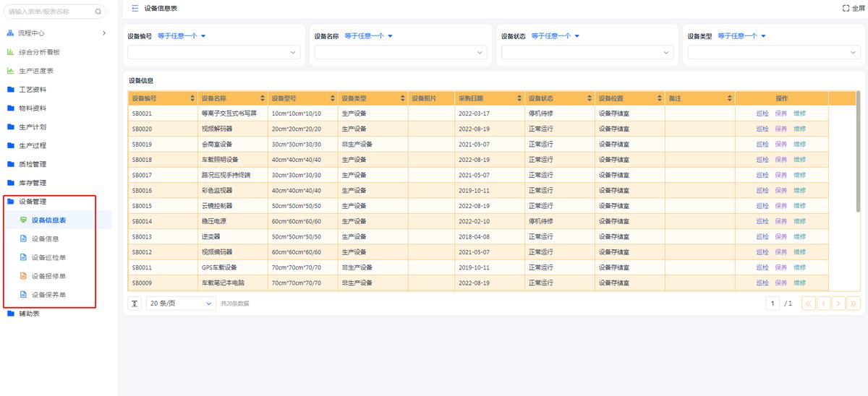Open 设备状态 filter condition dropdown 等于任意一个

click(556, 36)
